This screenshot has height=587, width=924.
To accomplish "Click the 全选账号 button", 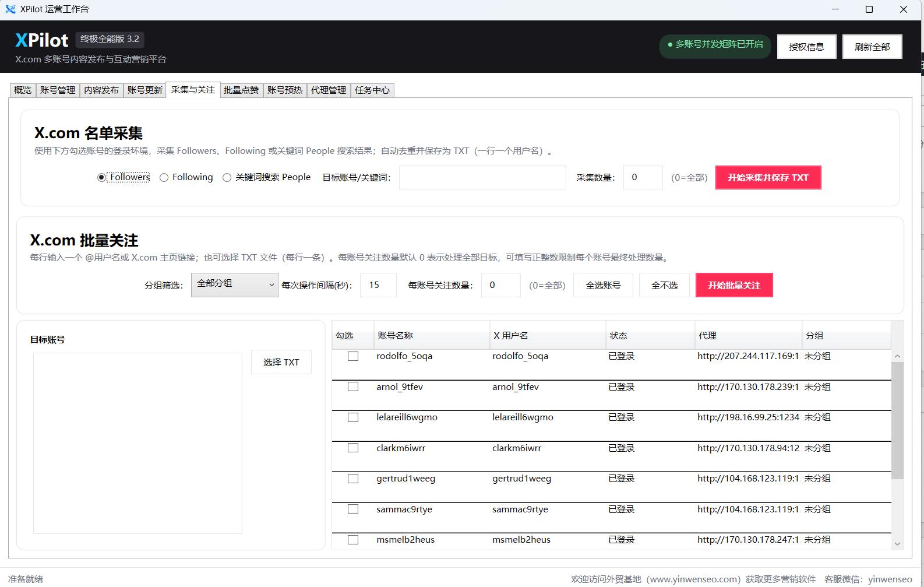I will tap(603, 285).
